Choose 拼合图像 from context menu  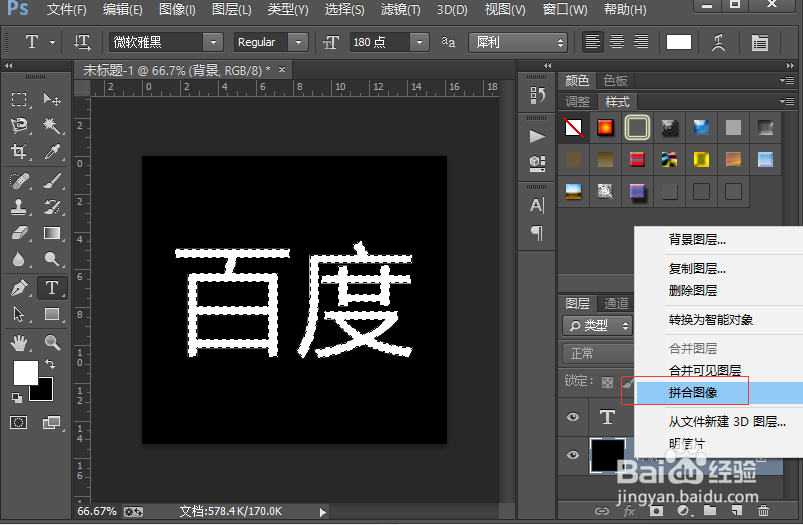pyautogui.click(x=720, y=393)
